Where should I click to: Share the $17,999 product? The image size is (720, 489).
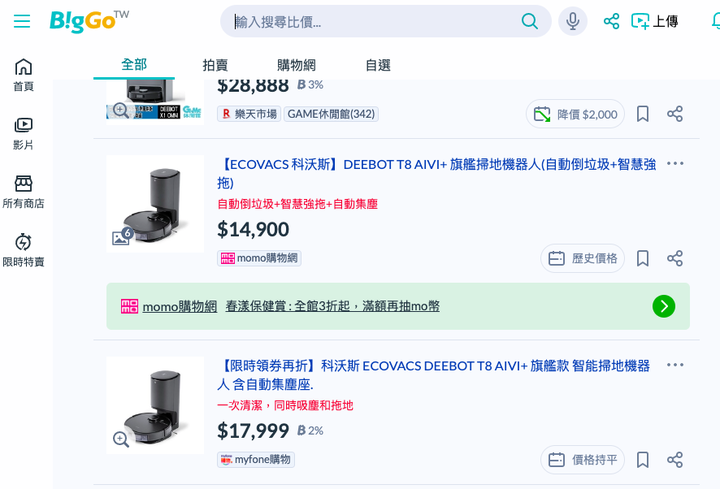tap(675, 460)
